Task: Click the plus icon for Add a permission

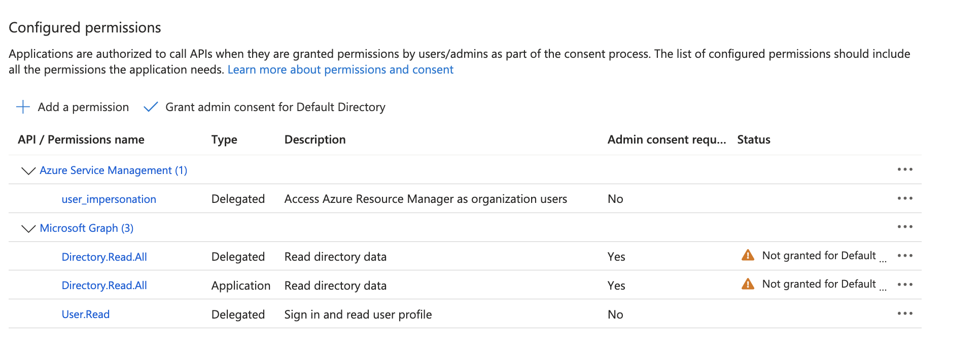Action: [23, 107]
